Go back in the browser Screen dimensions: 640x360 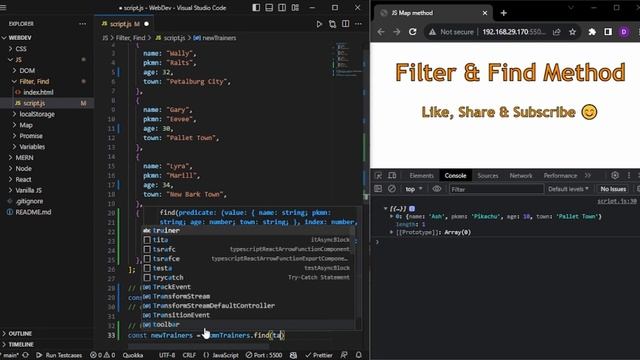pos(381,32)
